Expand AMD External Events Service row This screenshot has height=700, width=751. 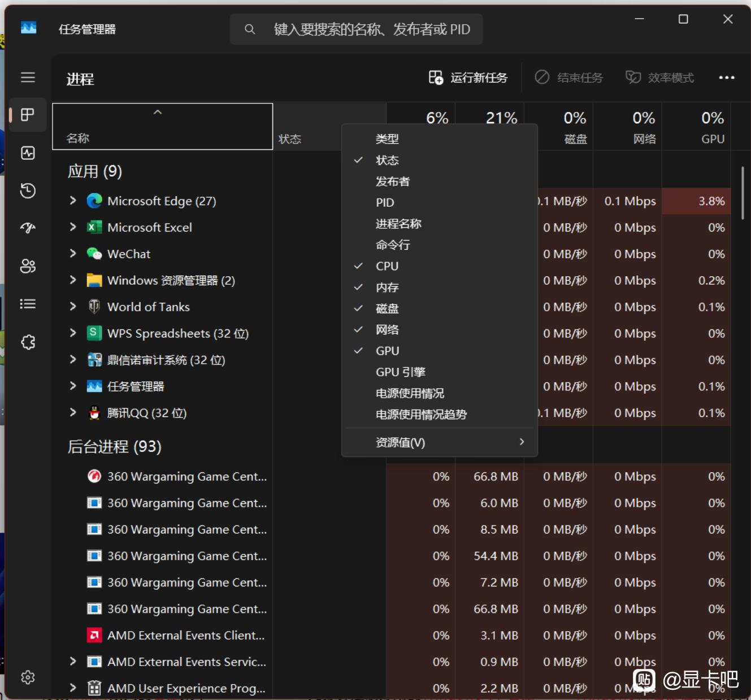[x=73, y=662]
